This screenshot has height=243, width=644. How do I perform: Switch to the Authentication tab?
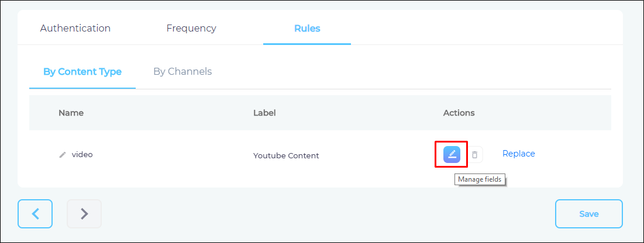pos(75,28)
